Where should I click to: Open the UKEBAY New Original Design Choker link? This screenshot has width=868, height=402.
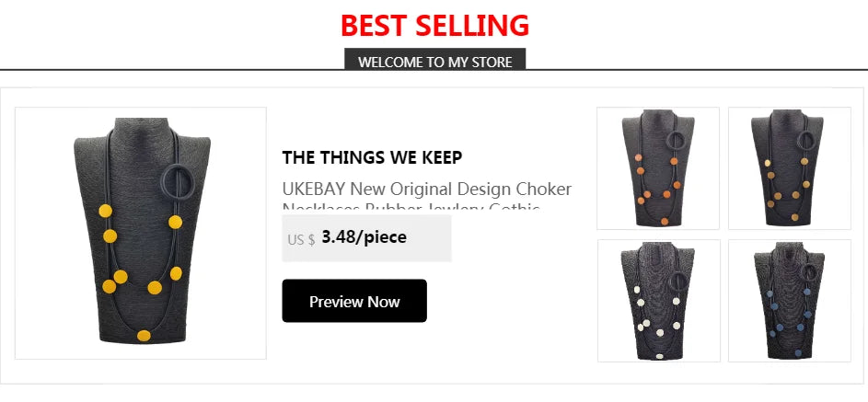tap(426, 190)
